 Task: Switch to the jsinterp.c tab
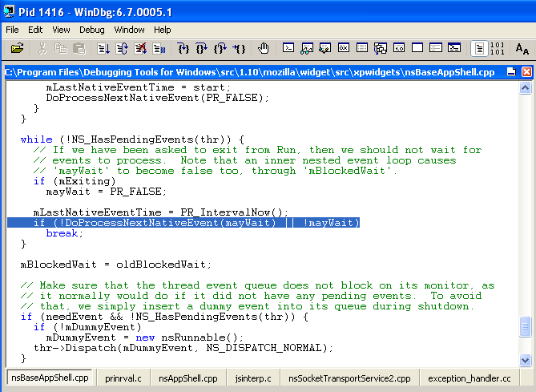[x=253, y=378]
